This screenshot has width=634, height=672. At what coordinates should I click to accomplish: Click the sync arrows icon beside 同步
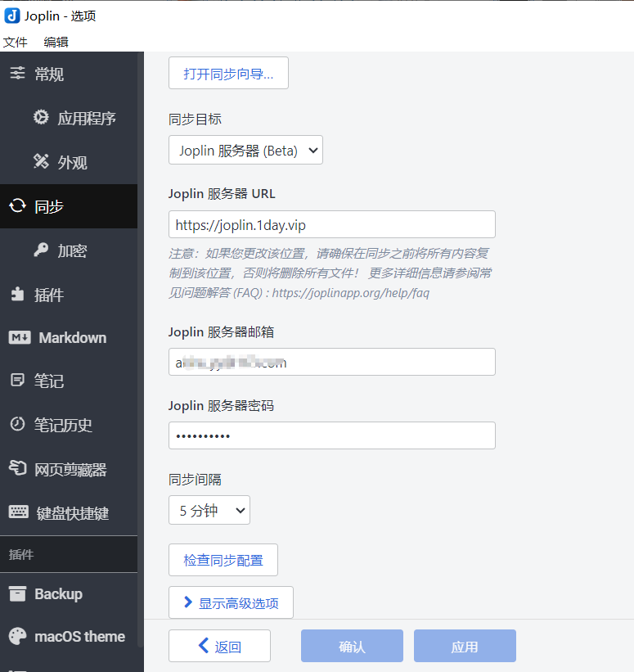click(17, 205)
